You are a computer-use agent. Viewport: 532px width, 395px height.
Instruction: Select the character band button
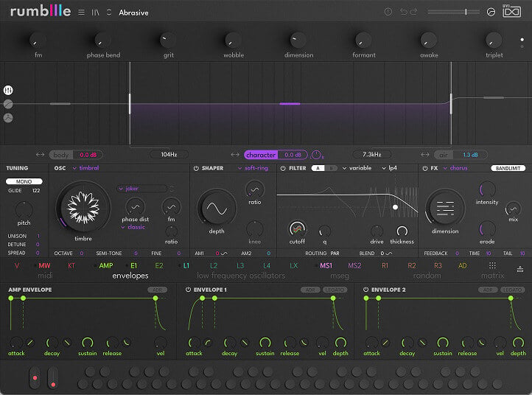pyautogui.click(x=261, y=155)
